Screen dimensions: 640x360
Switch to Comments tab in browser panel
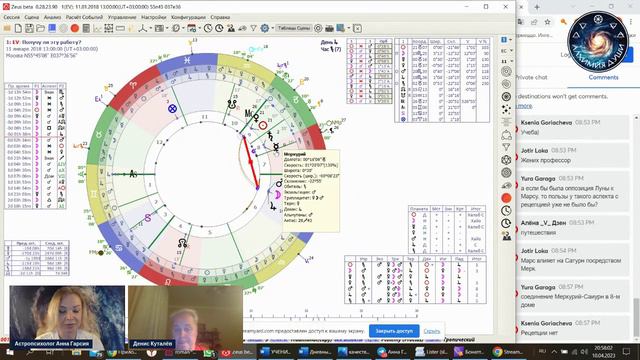coord(603,77)
